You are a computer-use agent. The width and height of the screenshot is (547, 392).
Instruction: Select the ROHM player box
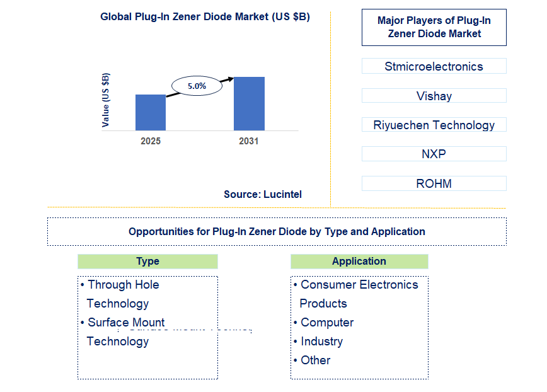pos(434,183)
